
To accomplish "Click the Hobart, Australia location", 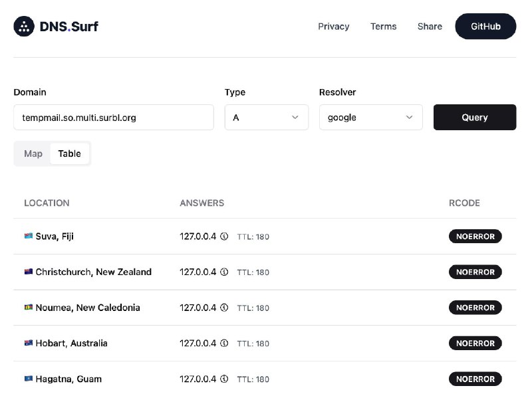I will pyautogui.click(x=71, y=344).
